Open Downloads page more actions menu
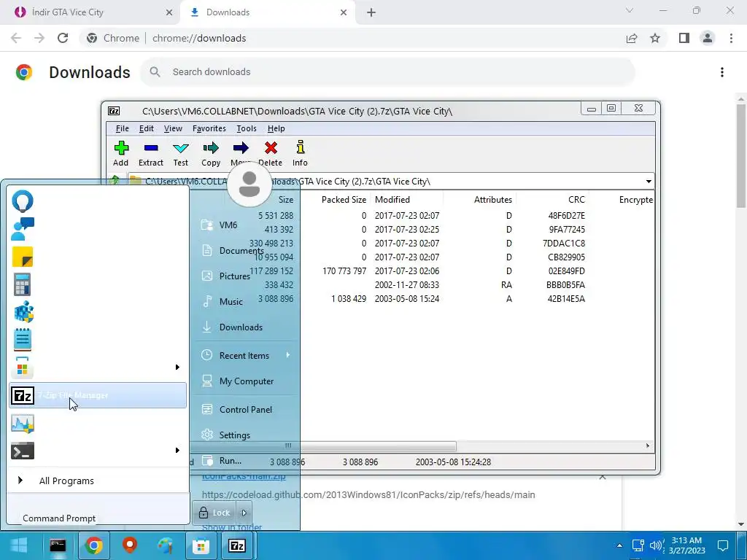Image resolution: width=747 pixels, height=560 pixels. [722, 72]
